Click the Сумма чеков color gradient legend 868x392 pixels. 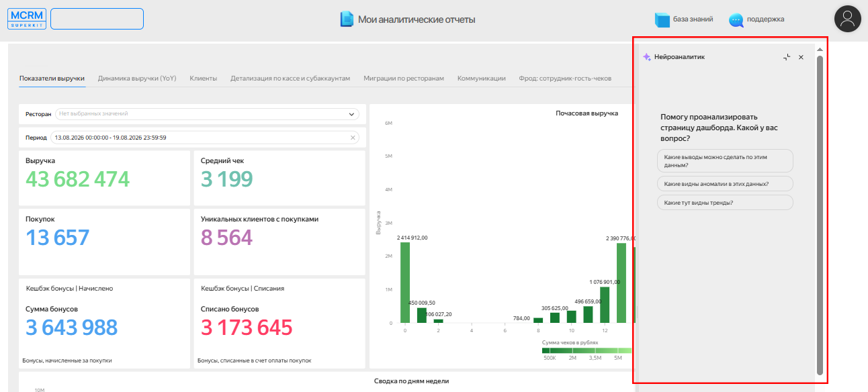pos(587,350)
